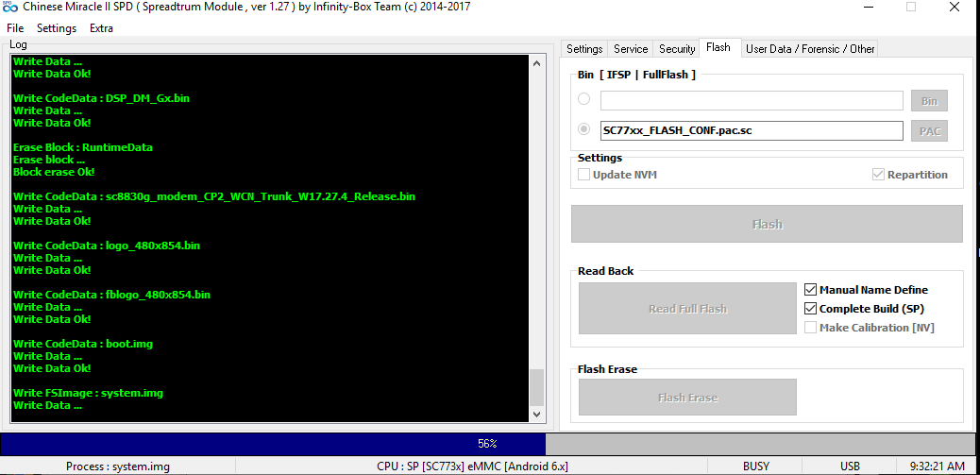Close the Chinese Miracle II window
This screenshot has width=980, height=475.
click(954, 7)
